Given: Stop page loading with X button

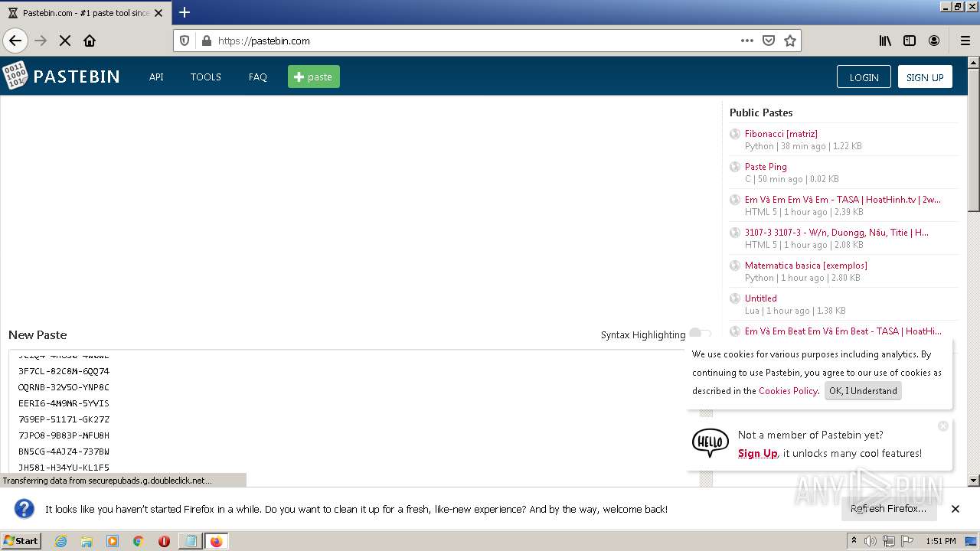Looking at the screenshot, I should [x=65, y=41].
